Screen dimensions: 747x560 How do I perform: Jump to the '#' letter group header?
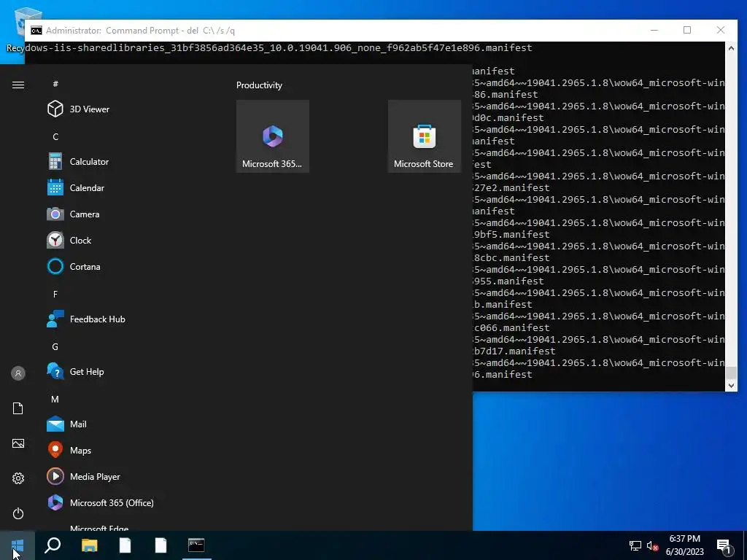click(x=55, y=84)
